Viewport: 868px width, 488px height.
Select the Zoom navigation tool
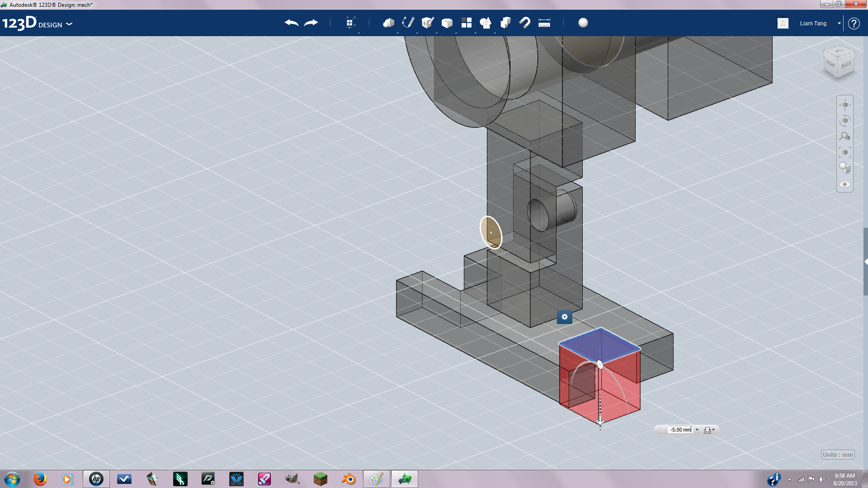click(845, 136)
